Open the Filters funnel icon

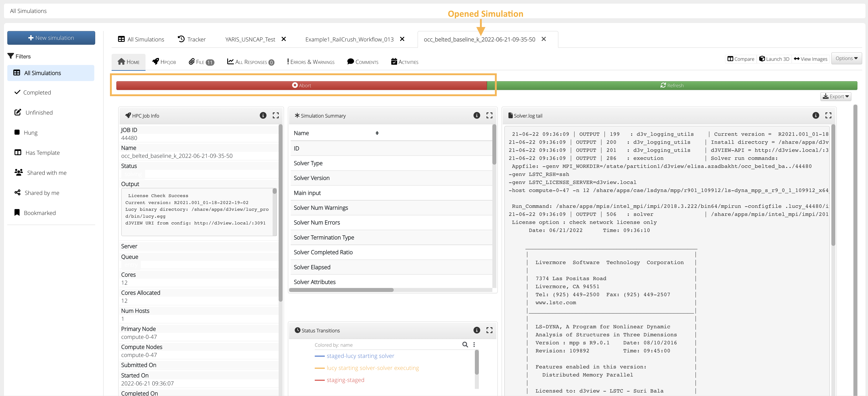pyautogui.click(x=11, y=56)
